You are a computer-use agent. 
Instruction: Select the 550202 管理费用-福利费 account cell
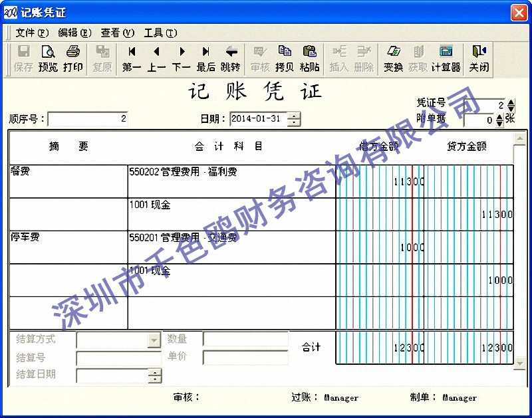point(231,181)
